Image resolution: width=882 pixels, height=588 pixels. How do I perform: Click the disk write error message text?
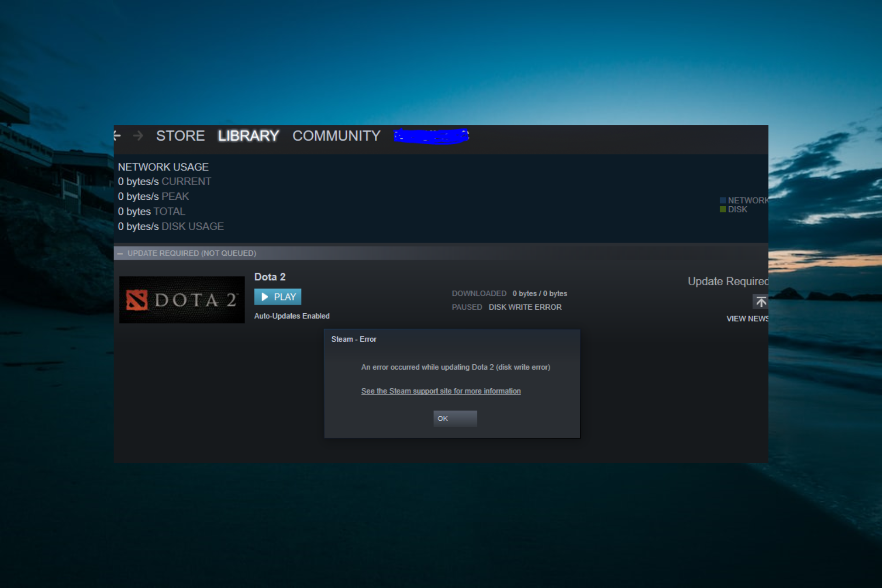coord(456,367)
